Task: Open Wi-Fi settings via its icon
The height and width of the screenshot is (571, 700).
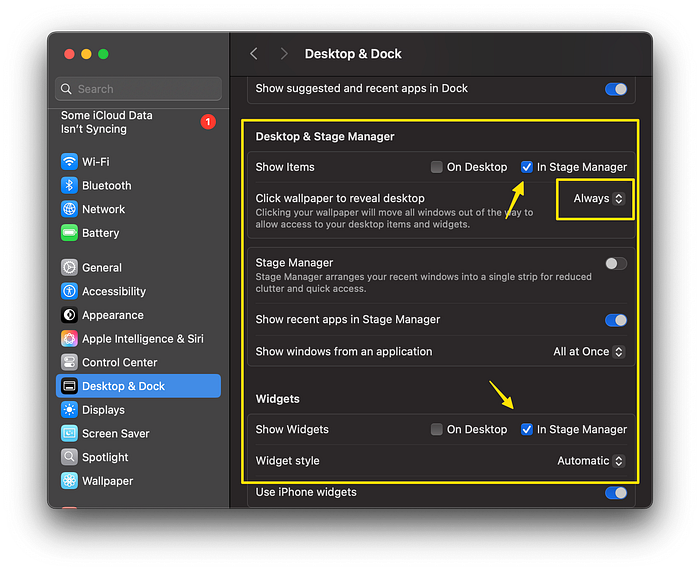Action: [69, 162]
